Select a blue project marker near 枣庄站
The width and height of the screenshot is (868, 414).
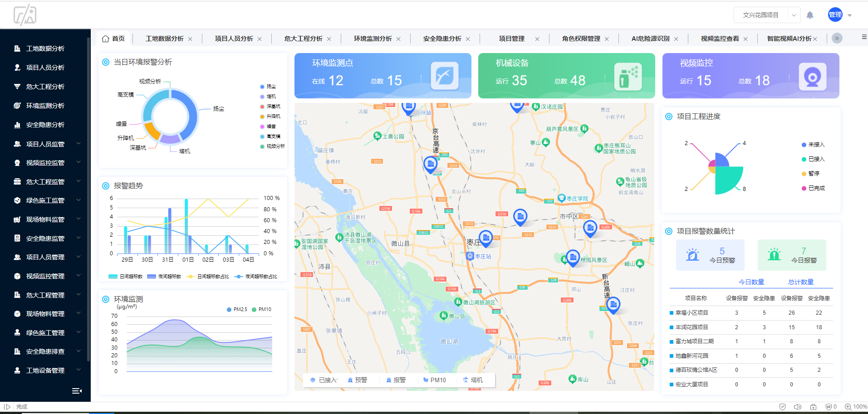coord(485,237)
